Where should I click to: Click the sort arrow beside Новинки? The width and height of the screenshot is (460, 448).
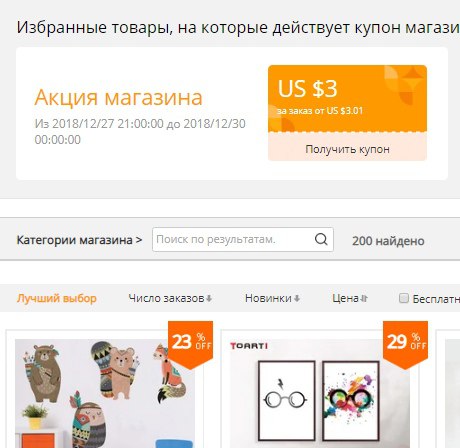[x=297, y=298]
